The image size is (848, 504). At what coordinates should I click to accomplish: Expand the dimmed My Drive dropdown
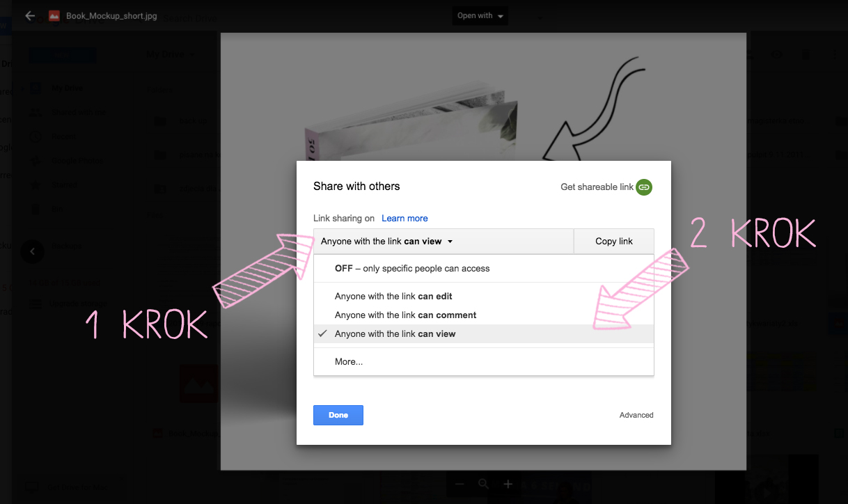171,55
